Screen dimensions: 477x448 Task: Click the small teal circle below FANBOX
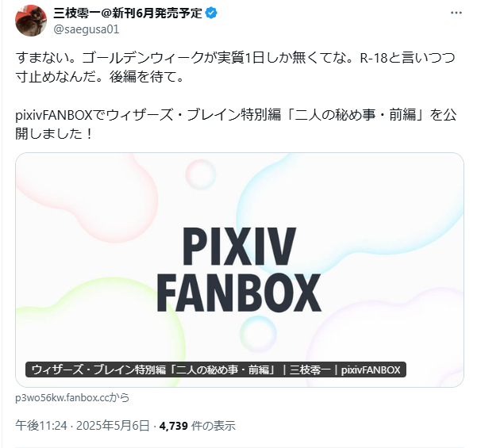pyautogui.click(x=258, y=334)
